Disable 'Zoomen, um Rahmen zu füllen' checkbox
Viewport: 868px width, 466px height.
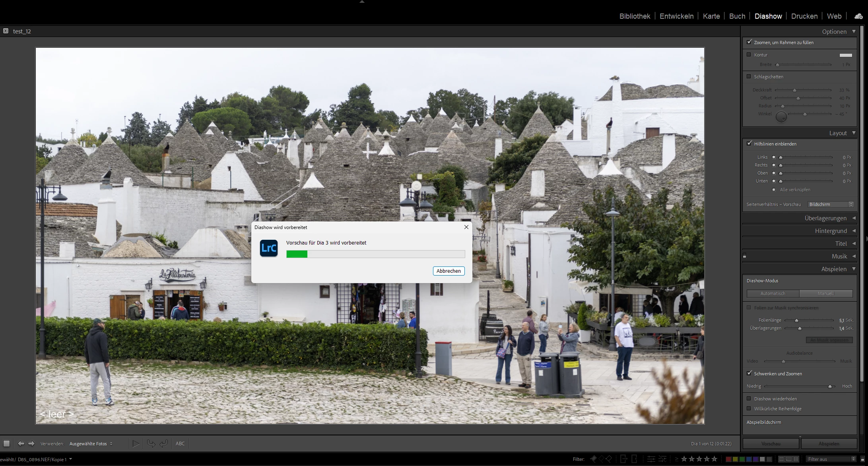tap(749, 42)
